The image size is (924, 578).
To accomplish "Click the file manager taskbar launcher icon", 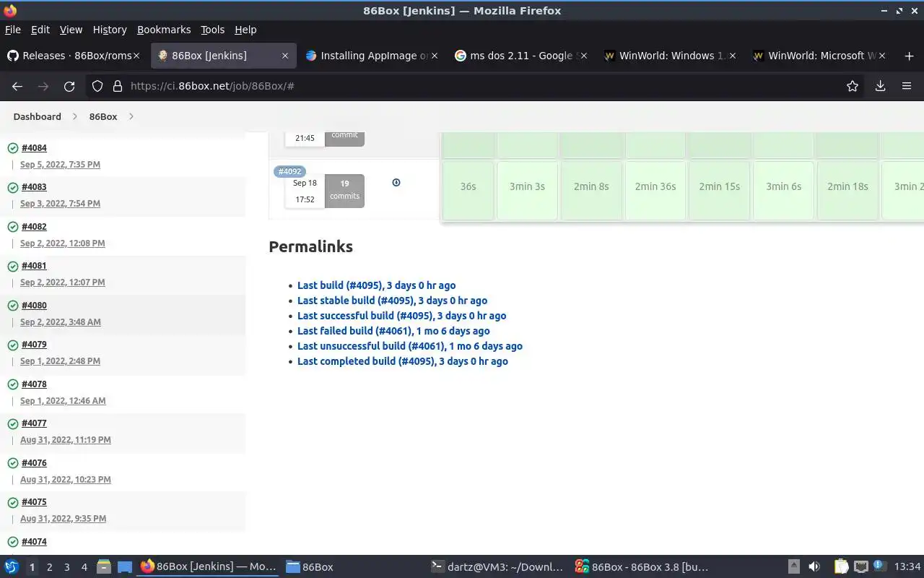I will coord(103,566).
